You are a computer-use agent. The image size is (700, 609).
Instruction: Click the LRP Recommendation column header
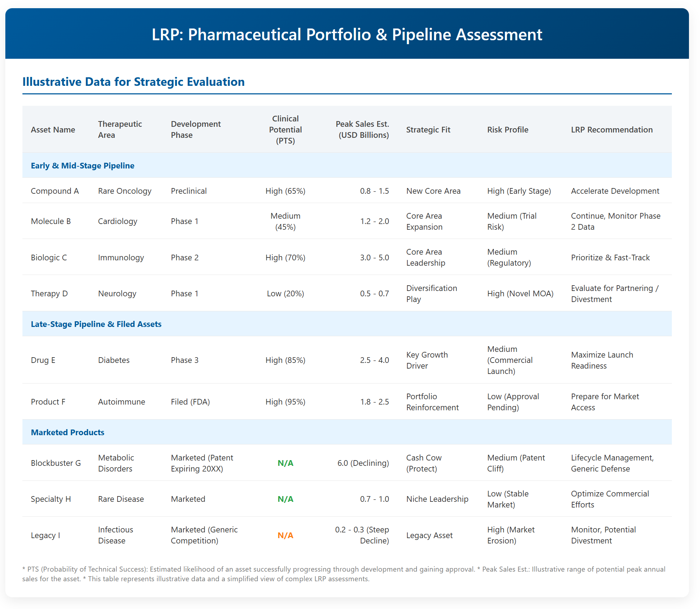point(612,130)
